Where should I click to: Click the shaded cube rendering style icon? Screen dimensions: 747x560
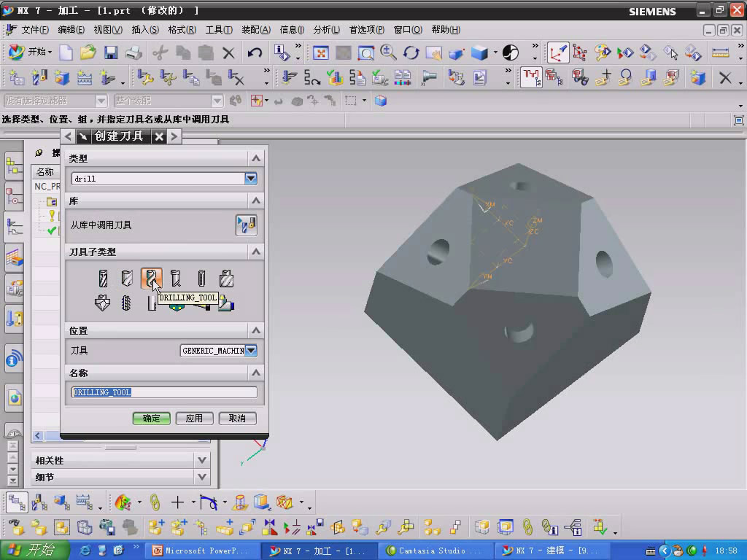pyautogui.click(x=479, y=52)
